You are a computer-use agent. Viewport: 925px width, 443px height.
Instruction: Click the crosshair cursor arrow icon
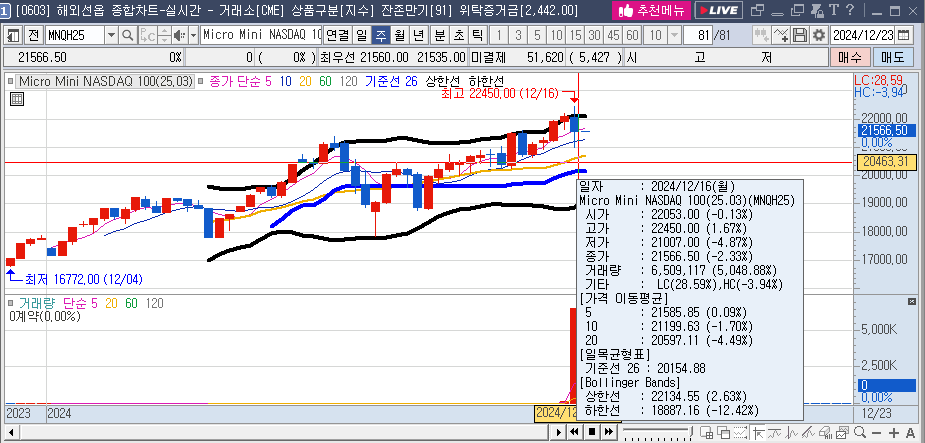click(x=759, y=432)
